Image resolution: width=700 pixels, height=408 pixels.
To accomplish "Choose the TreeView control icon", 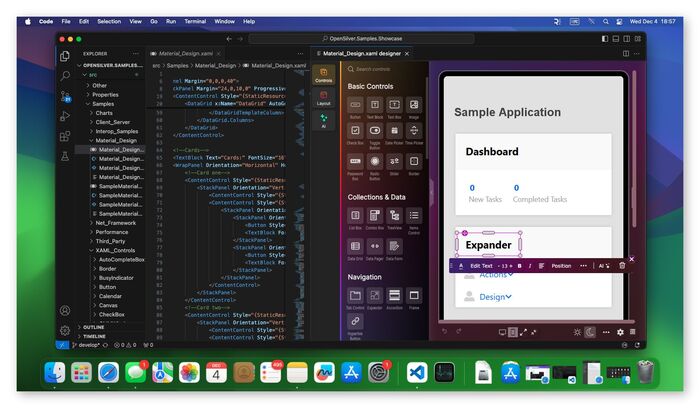I will [395, 215].
